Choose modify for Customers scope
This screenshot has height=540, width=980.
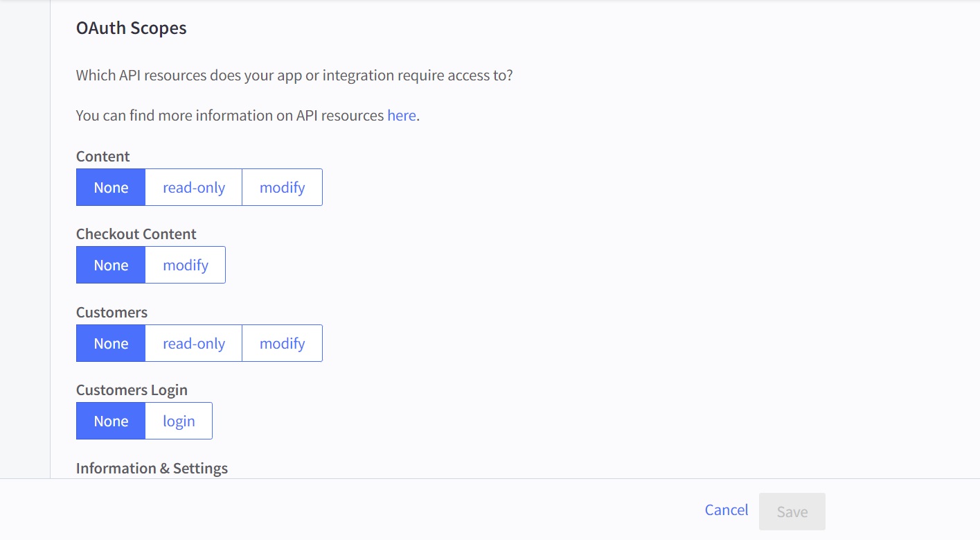point(282,343)
